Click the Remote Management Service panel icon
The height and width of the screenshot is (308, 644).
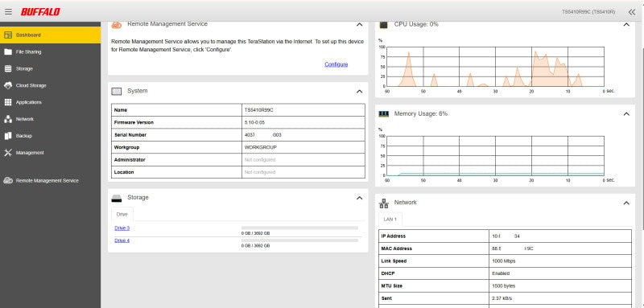click(x=117, y=25)
